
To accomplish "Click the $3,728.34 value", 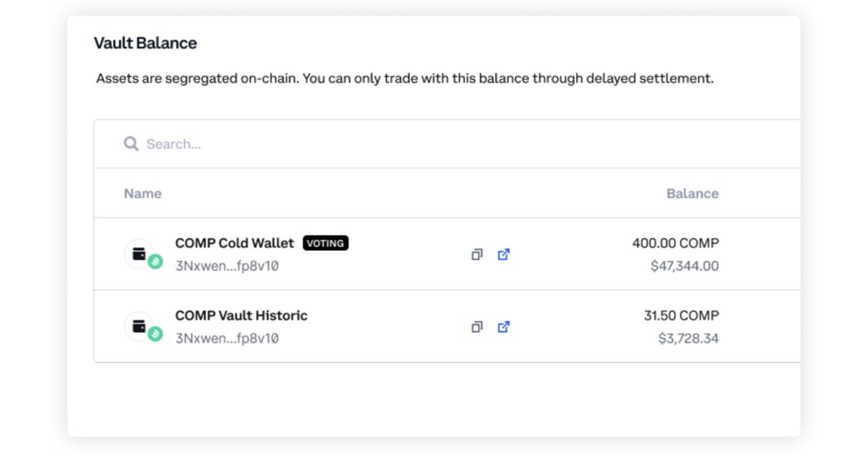I will coord(688,338).
